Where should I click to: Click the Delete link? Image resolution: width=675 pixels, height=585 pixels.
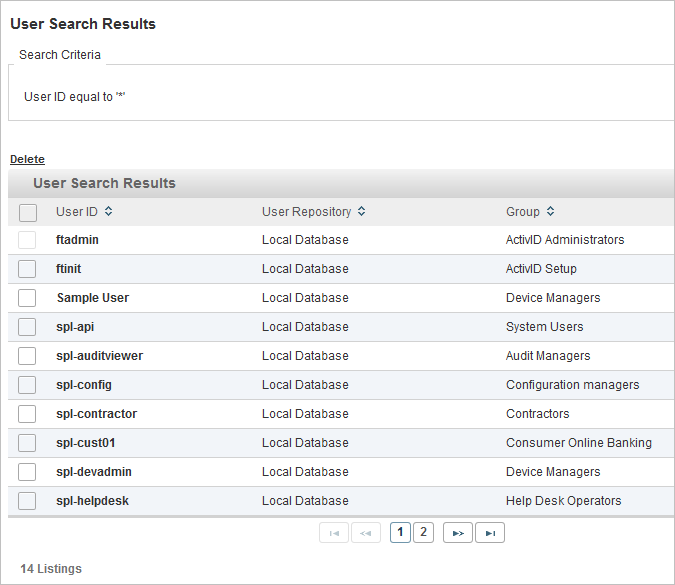click(x=28, y=159)
